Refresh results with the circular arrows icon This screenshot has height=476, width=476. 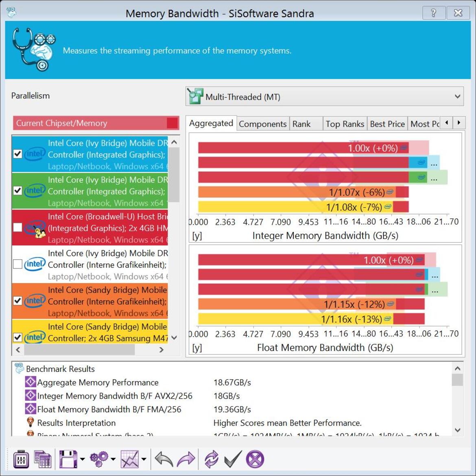click(x=211, y=459)
